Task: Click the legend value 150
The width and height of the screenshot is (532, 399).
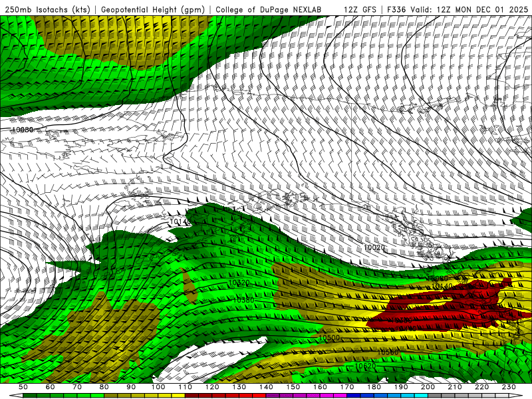Action: coord(293,387)
